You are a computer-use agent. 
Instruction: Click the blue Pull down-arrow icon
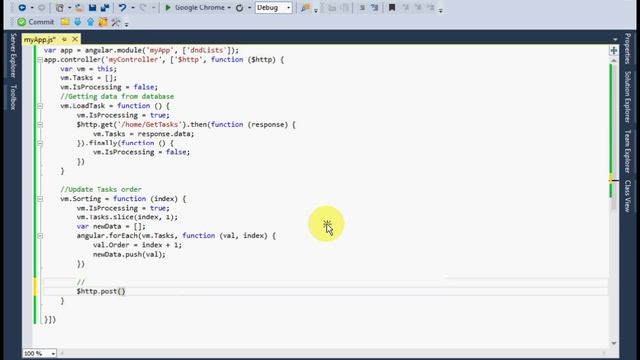78,22
